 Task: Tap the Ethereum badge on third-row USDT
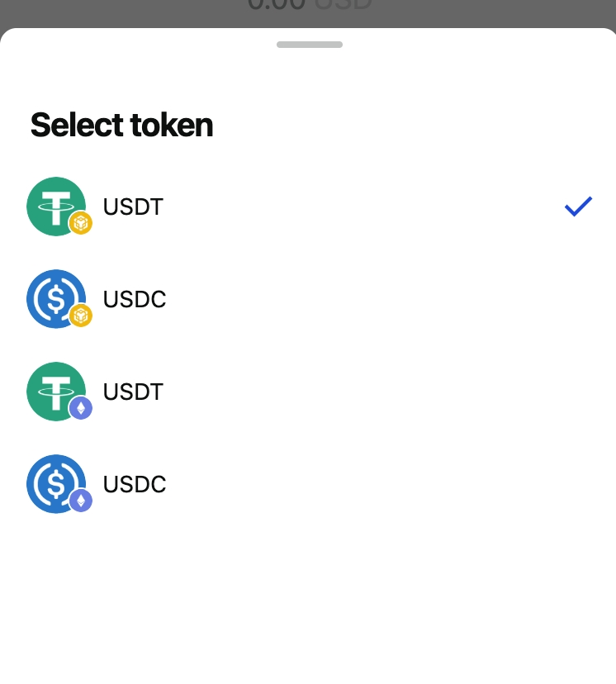tap(80, 407)
